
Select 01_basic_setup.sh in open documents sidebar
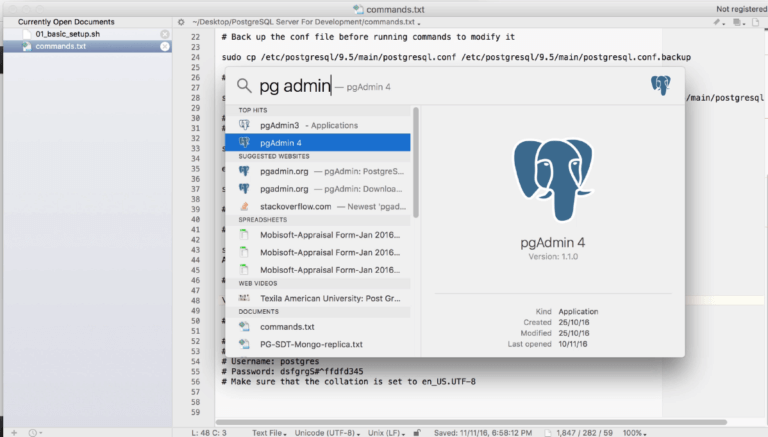68,34
